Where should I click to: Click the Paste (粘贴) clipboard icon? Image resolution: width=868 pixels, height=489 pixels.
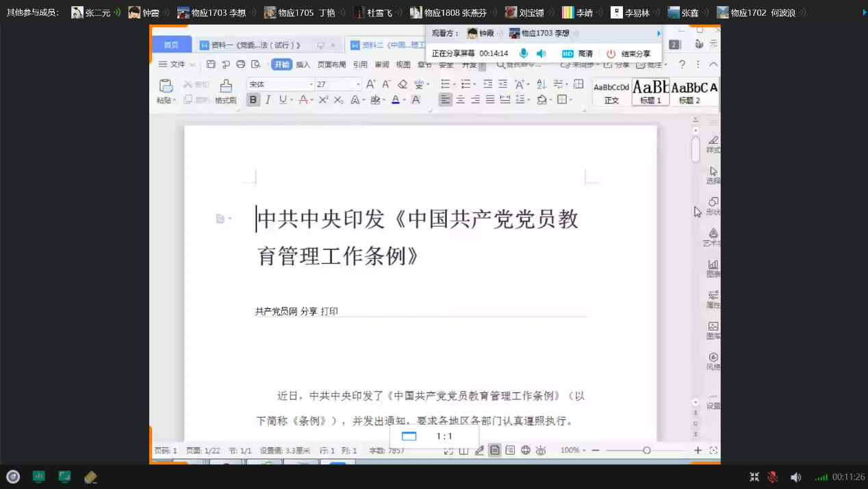166,86
